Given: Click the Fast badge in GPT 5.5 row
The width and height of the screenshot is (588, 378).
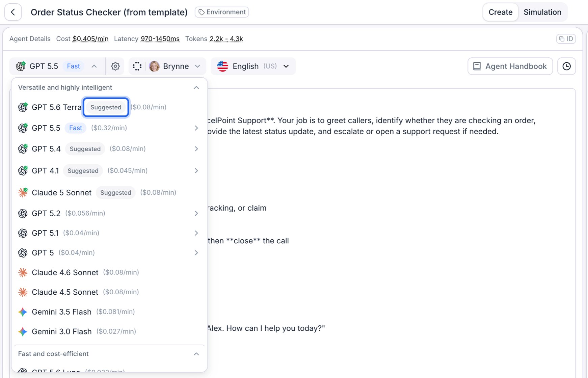Looking at the screenshot, I should [76, 128].
